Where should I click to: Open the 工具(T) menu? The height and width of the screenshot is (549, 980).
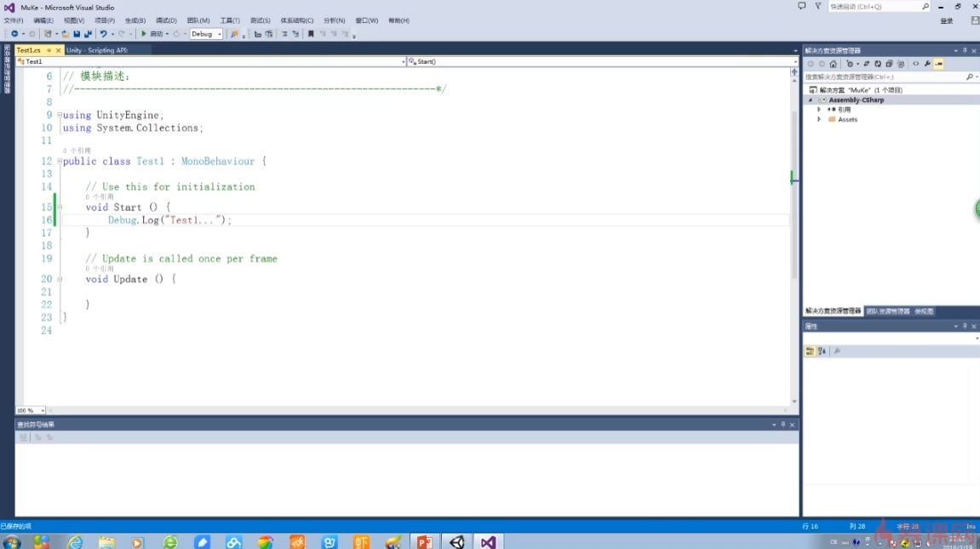click(230, 20)
